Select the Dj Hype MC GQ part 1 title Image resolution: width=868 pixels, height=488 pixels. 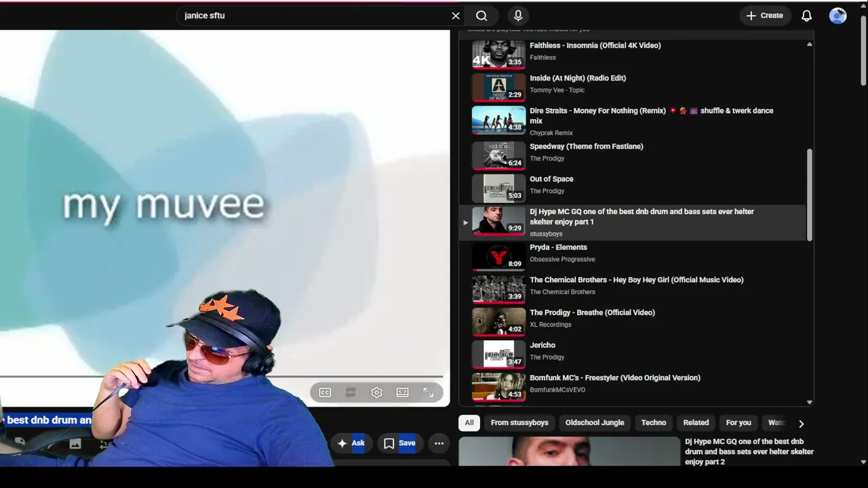[x=642, y=217]
